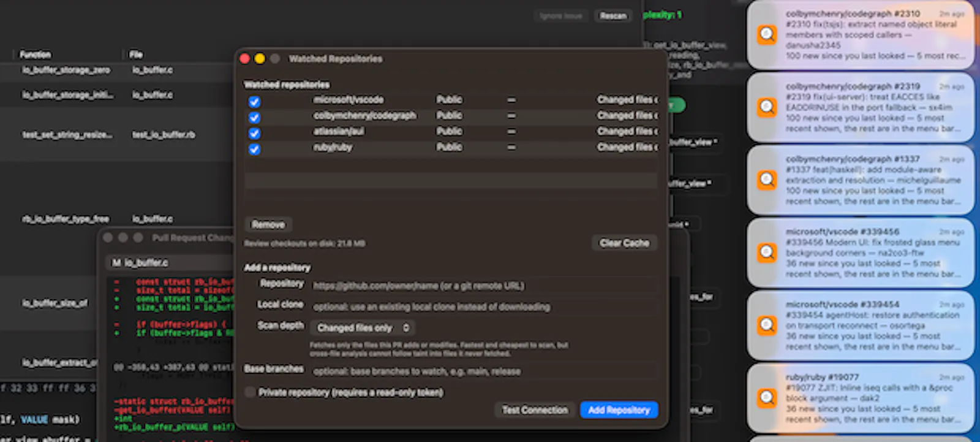Screen dimensions: 980x442
Task: Click the Function column header
Action: (36, 55)
